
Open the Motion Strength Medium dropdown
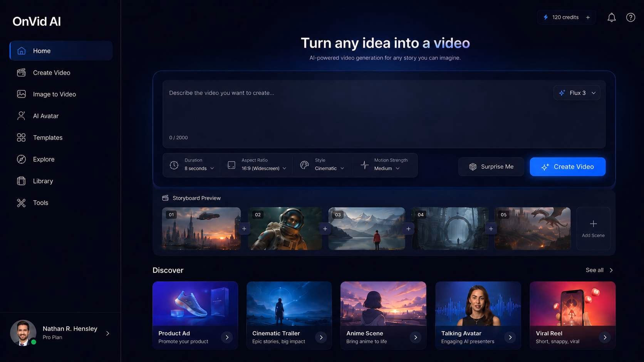[x=387, y=168]
